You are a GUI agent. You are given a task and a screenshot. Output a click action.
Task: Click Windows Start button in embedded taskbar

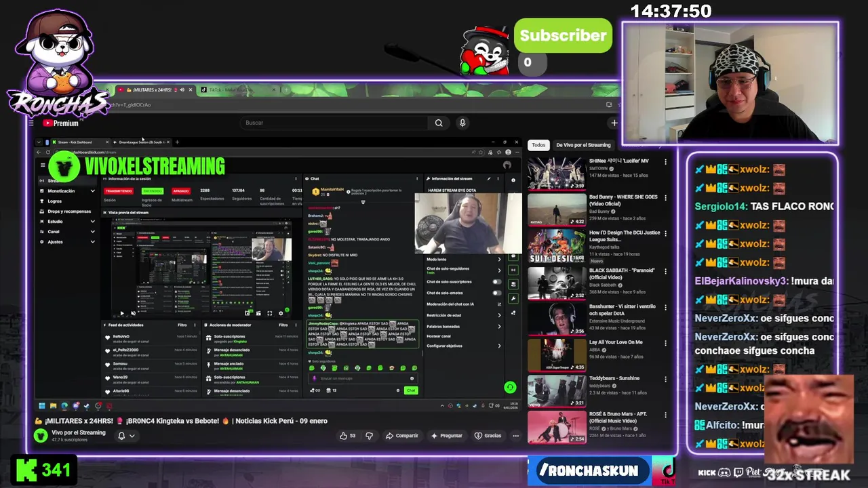[x=41, y=406]
